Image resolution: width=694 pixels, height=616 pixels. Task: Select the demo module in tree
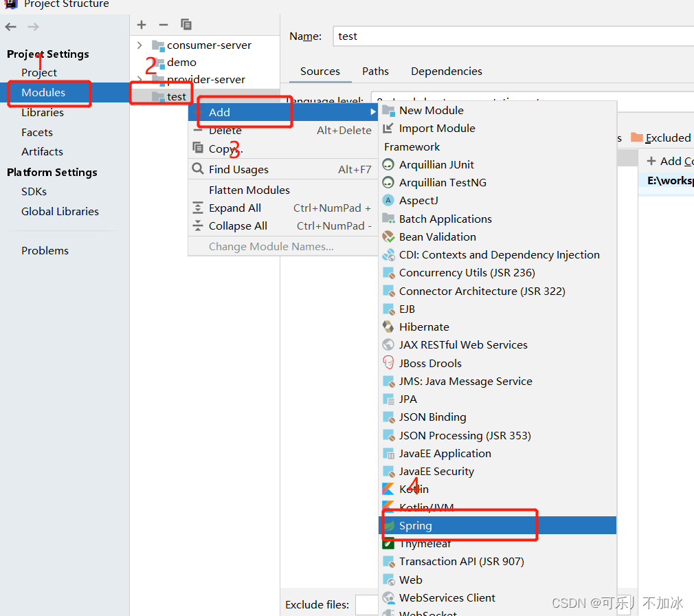point(181,63)
